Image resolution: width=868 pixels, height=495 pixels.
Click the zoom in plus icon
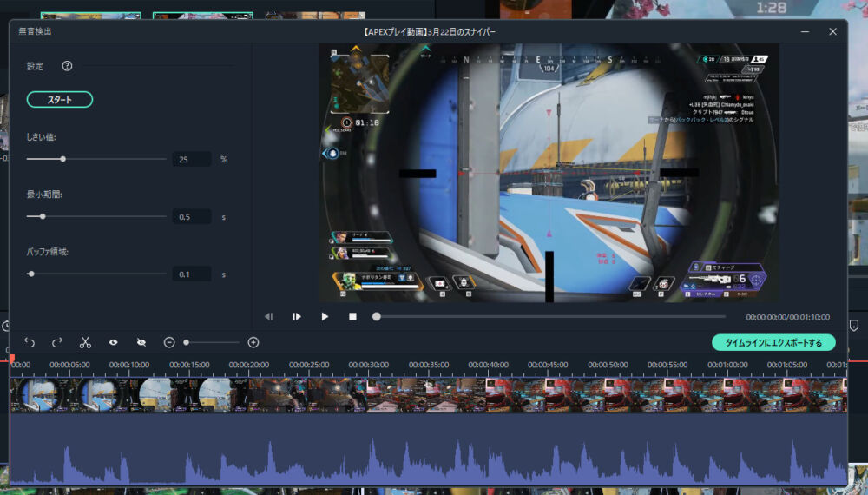253,343
